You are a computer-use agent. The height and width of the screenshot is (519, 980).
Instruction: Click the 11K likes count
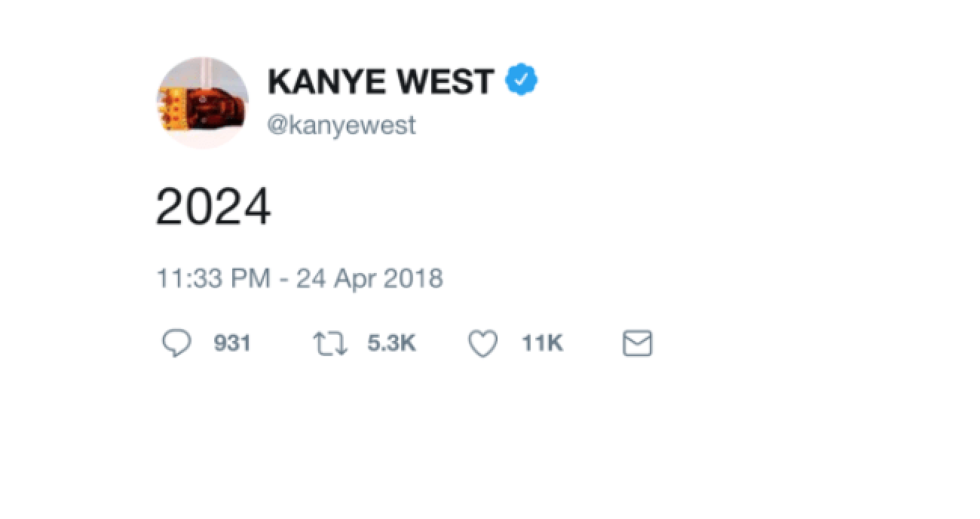coord(542,344)
